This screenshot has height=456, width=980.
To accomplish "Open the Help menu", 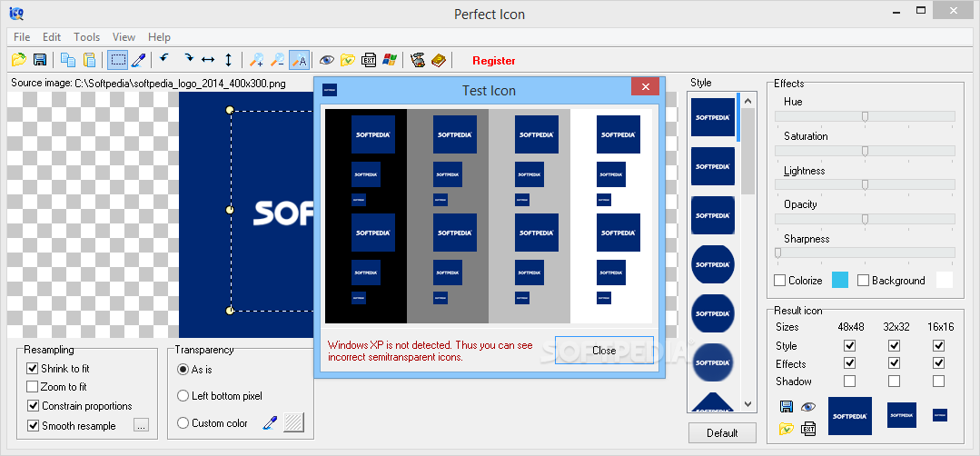I will pos(159,37).
